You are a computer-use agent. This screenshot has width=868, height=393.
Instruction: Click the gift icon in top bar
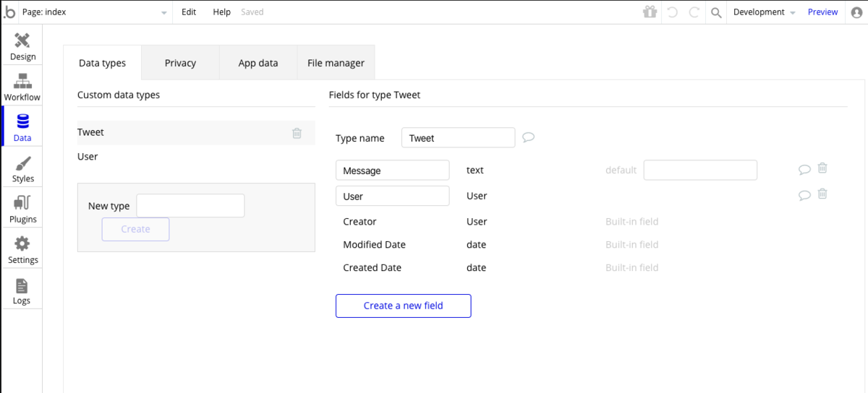[x=650, y=12]
